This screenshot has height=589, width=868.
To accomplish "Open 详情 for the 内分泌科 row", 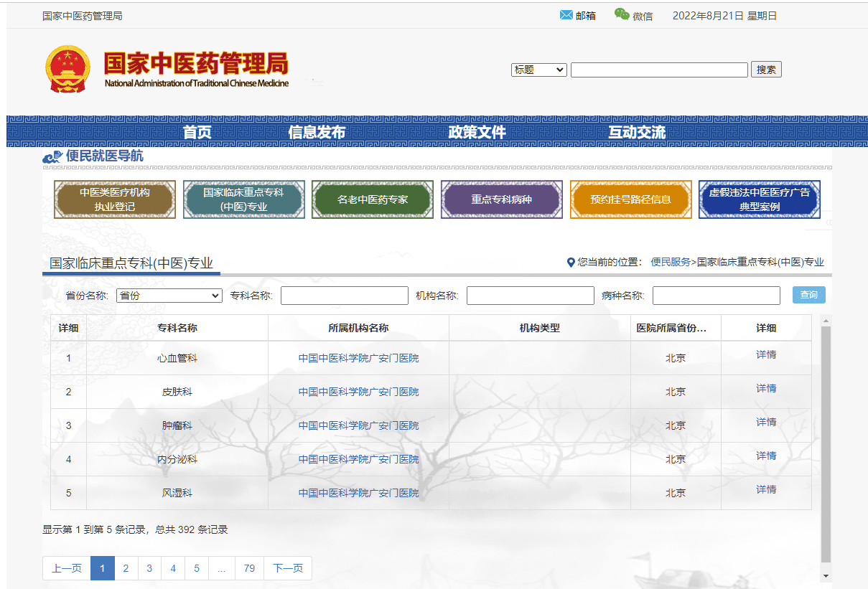I will pos(766,456).
